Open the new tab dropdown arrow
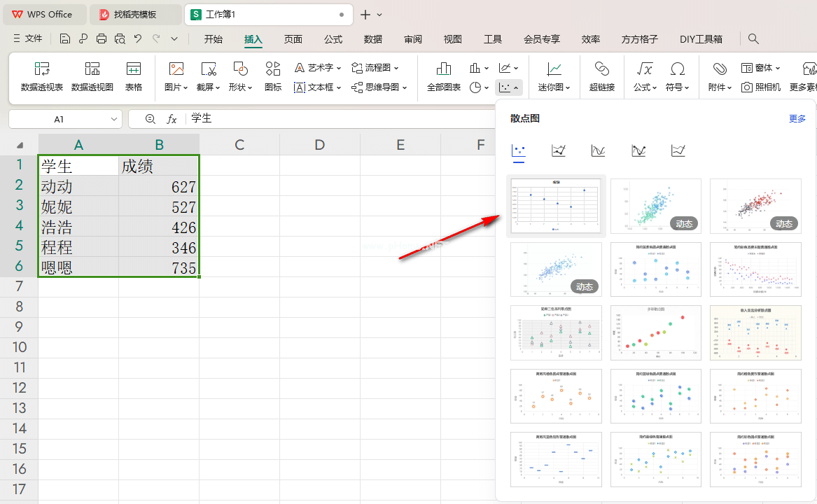Viewport: 817px width, 504px height. point(379,15)
